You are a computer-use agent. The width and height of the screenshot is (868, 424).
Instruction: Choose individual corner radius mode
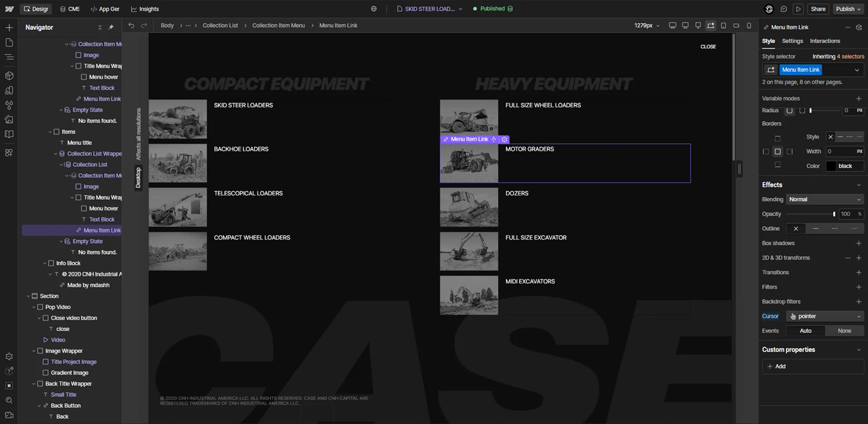coord(802,110)
